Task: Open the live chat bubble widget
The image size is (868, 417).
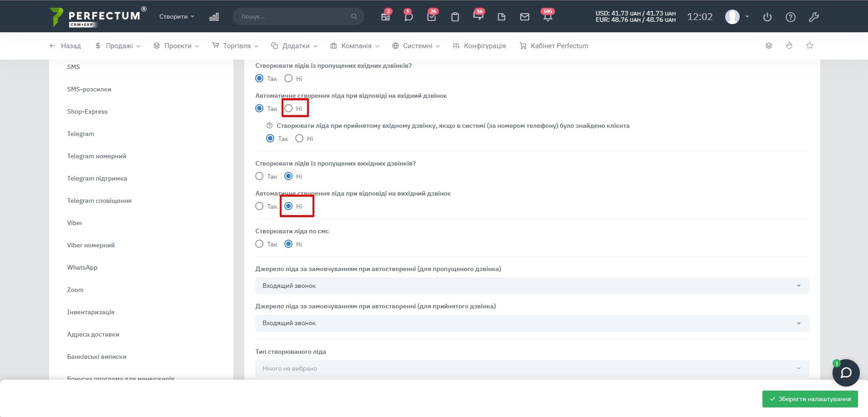Action: pyautogui.click(x=846, y=373)
